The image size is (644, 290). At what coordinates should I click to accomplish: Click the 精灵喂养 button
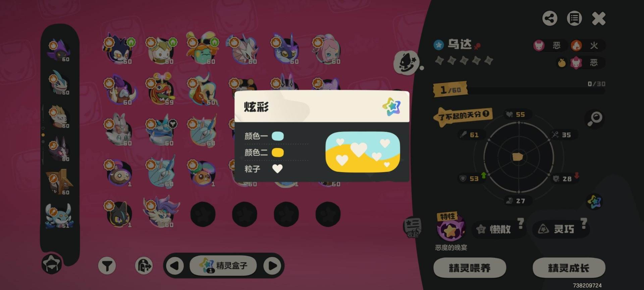coord(470,268)
